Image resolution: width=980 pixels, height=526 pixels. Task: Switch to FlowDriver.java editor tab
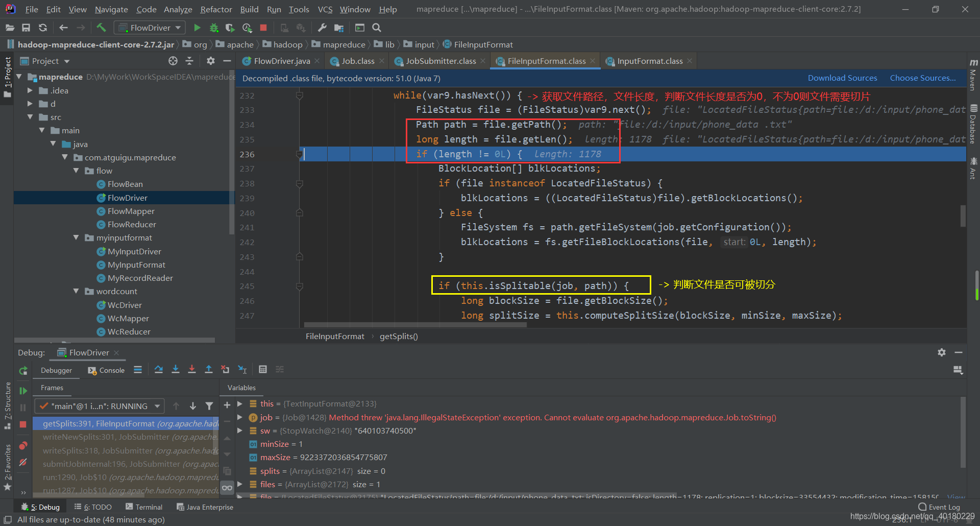[x=281, y=61]
